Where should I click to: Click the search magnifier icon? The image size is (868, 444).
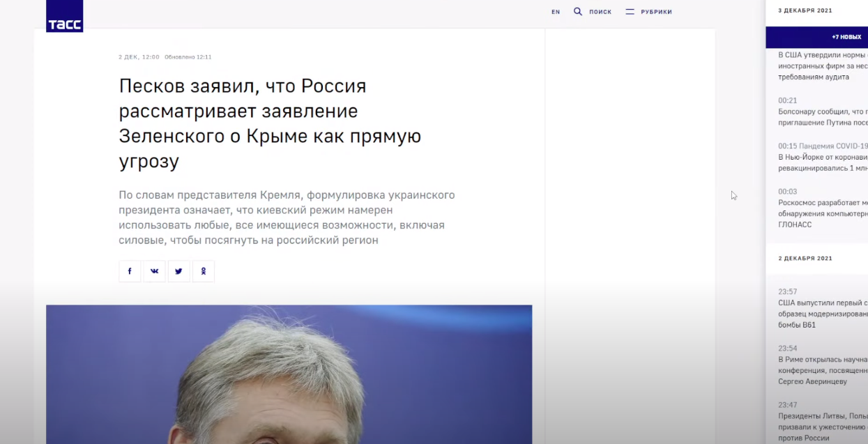578,11
